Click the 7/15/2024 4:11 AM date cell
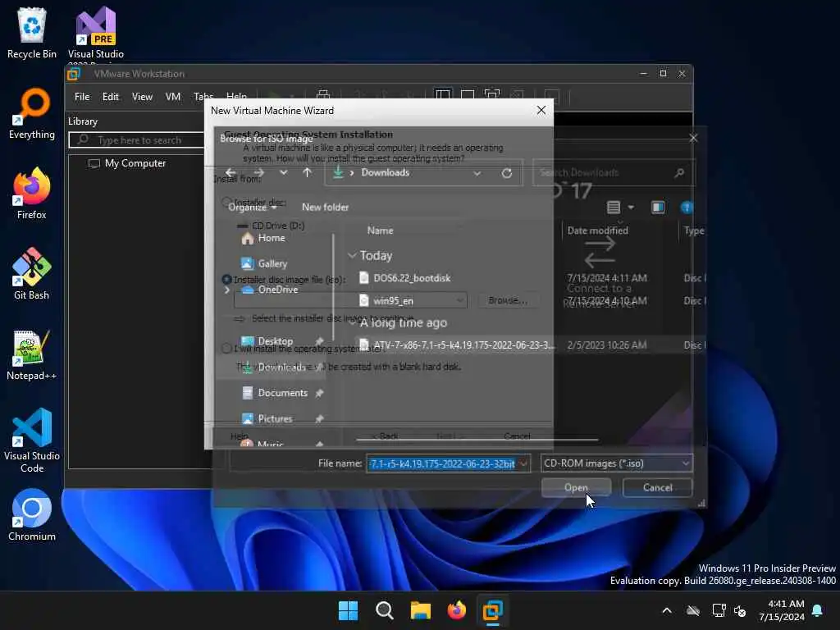Image resolution: width=840 pixels, height=630 pixels. pos(607,278)
